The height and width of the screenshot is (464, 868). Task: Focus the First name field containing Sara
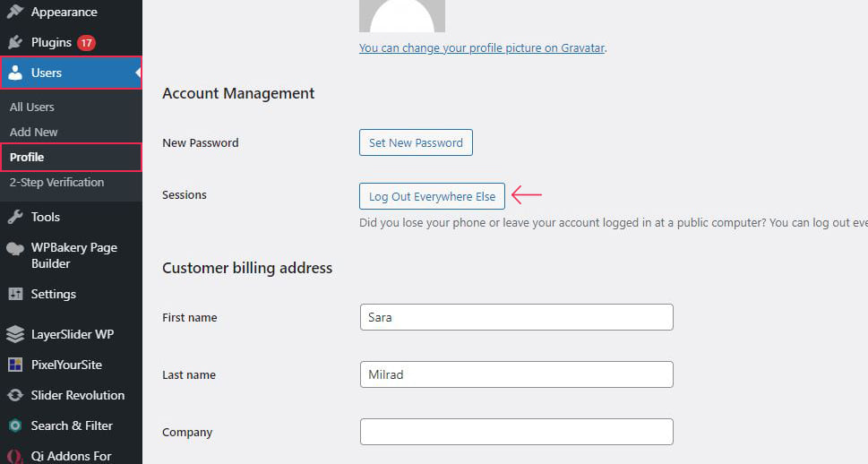(517, 317)
